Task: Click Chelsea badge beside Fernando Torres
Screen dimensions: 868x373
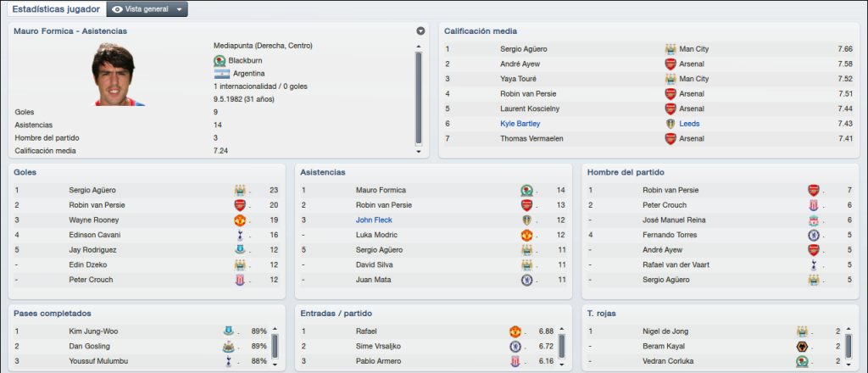Action: point(813,235)
